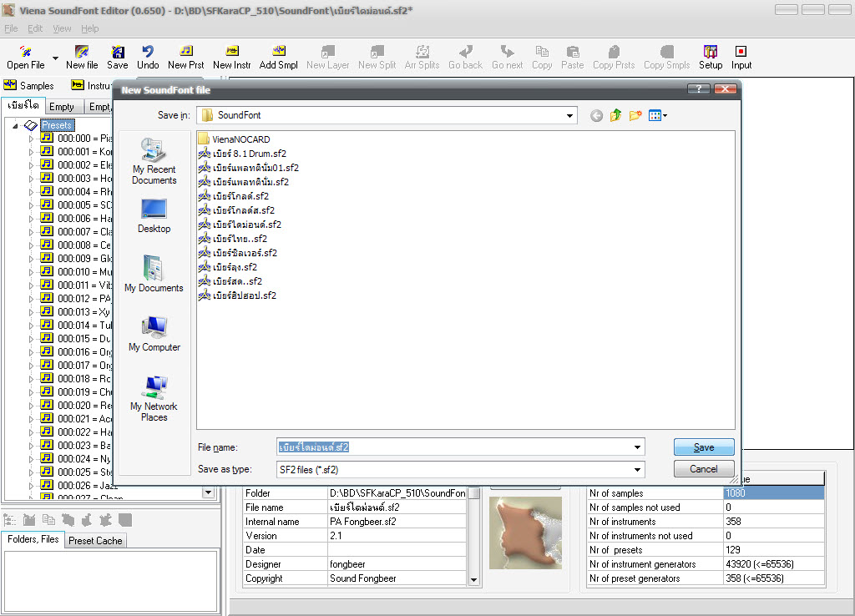Click the Copy toolbar icon

click(x=542, y=58)
